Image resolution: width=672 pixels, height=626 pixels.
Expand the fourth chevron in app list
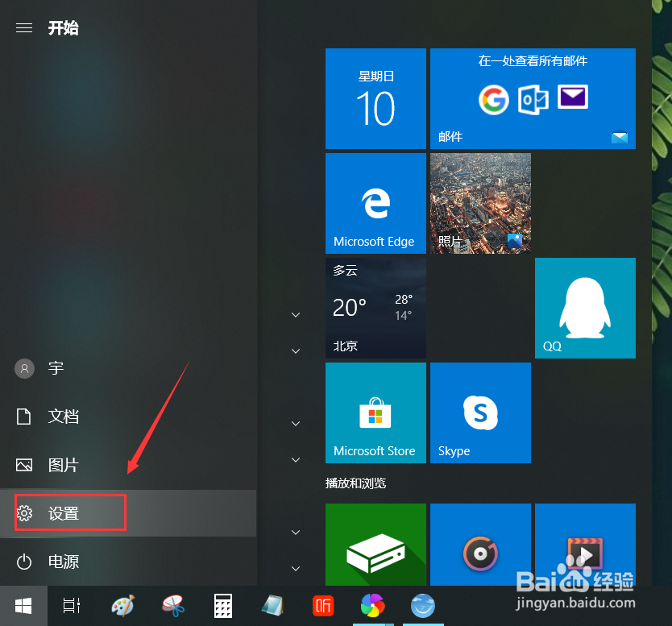(296, 460)
